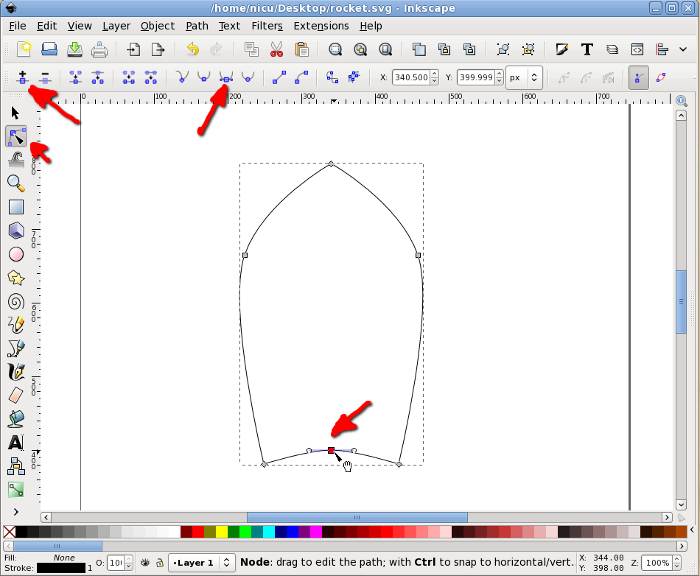Select the Eraser tool
The image size is (700, 576).
pyautogui.click(x=16, y=395)
